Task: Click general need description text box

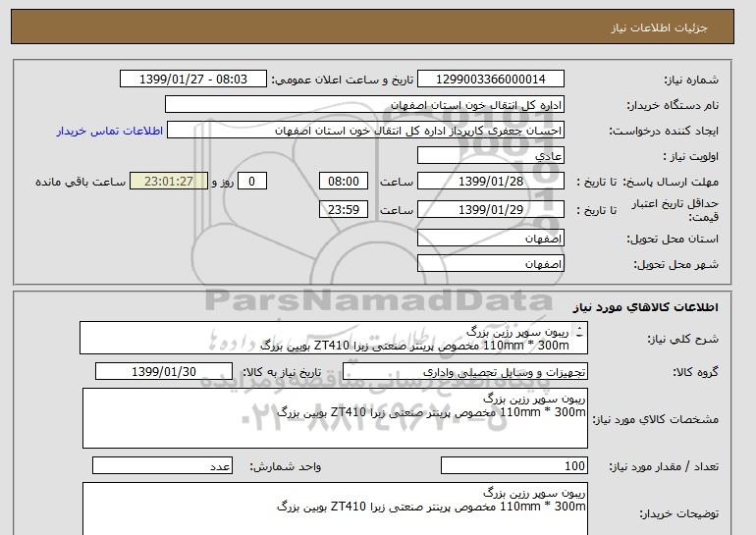Action: [x=334, y=338]
